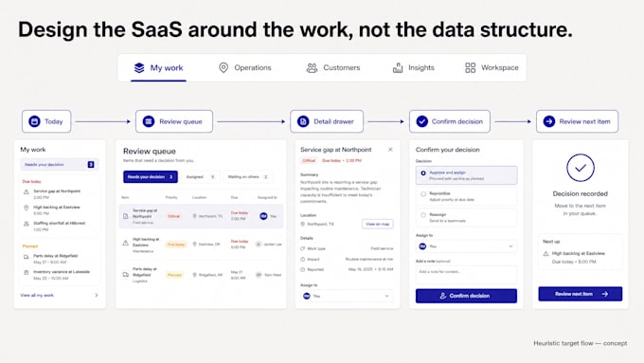Click the Review next item arrow icon
Screen dimensions: 644x363
pyautogui.click(x=549, y=121)
